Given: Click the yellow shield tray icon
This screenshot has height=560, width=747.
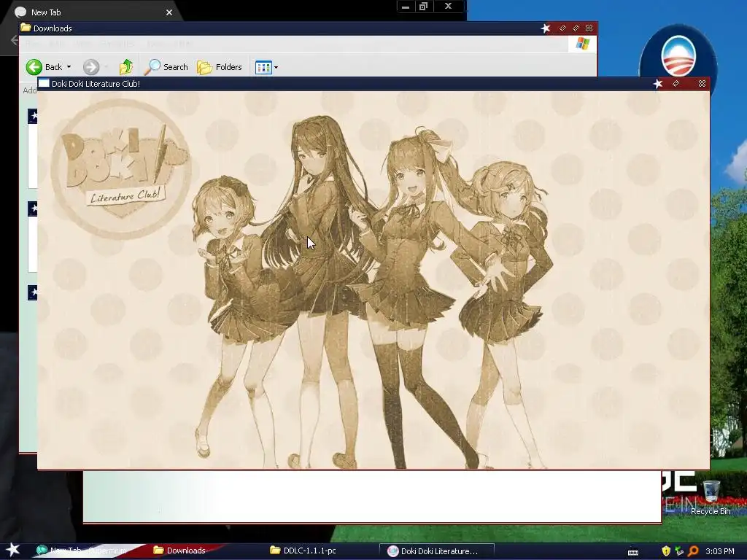Looking at the screenshot, I should pos(666,551).
